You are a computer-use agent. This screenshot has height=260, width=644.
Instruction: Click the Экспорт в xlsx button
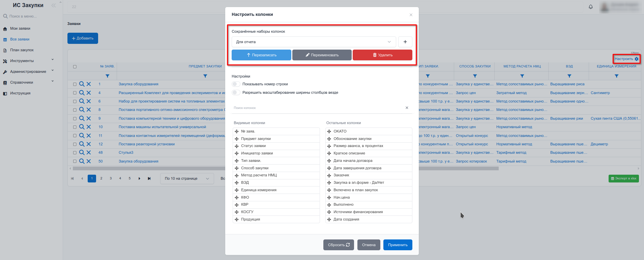624,178
